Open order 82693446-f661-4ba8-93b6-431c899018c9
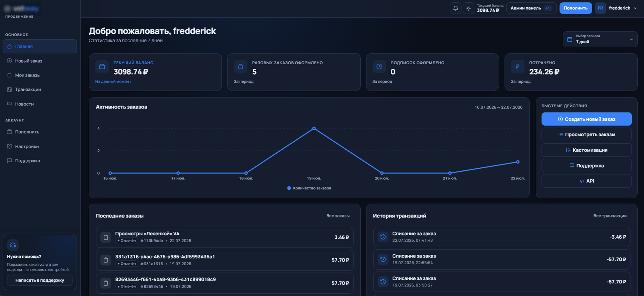 pyautogui.click(x=224, y=283)
